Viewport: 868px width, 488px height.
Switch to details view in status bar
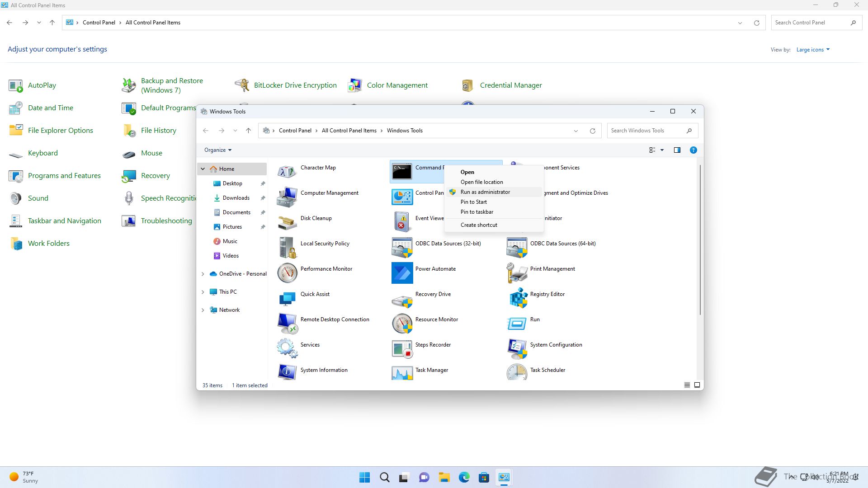(x=687, y=385)
